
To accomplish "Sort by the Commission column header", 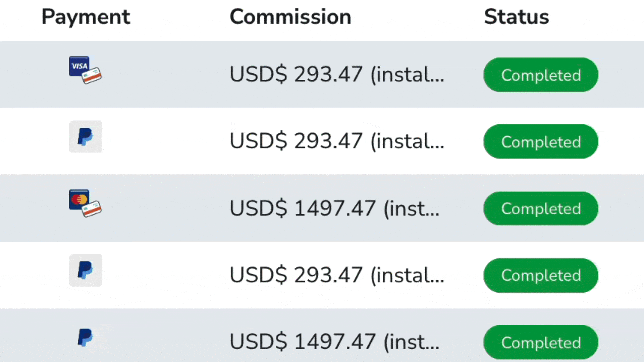I will point(290,17).
